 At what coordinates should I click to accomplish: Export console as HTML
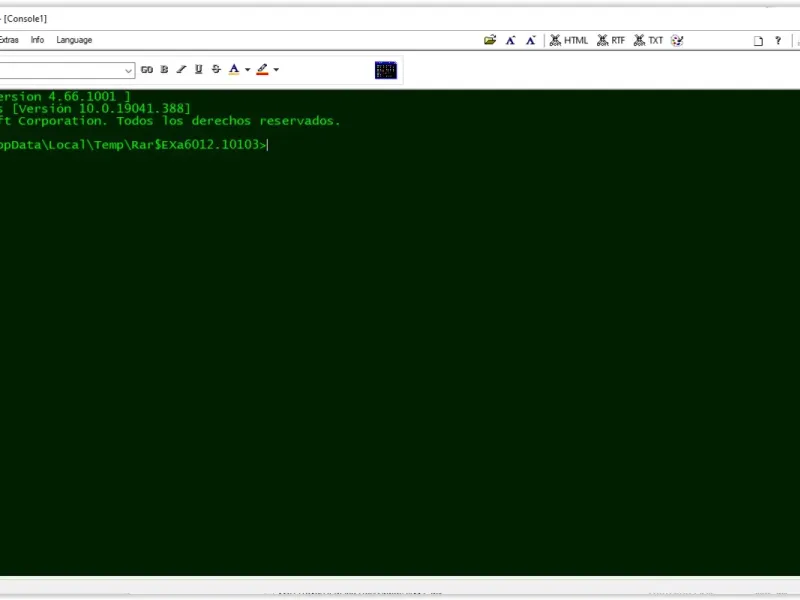pyautogui.click(x=569, y=40)
